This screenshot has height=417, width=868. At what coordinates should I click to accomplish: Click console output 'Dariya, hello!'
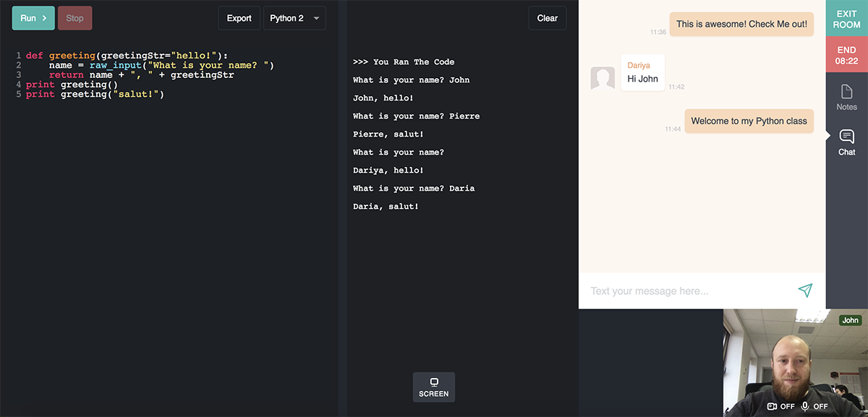coord(388,171)
